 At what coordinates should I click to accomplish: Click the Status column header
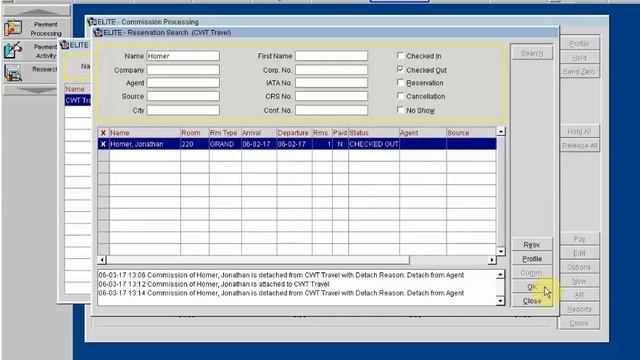pos(373,133)
